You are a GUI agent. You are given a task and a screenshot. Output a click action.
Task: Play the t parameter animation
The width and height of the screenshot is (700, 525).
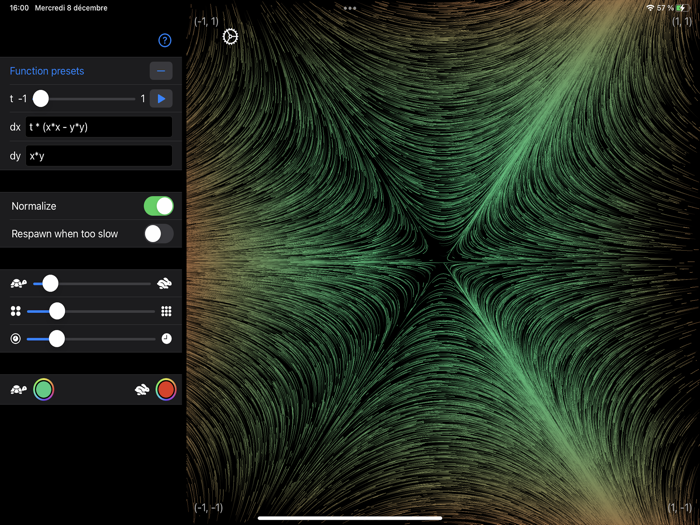tap(161, 99)
